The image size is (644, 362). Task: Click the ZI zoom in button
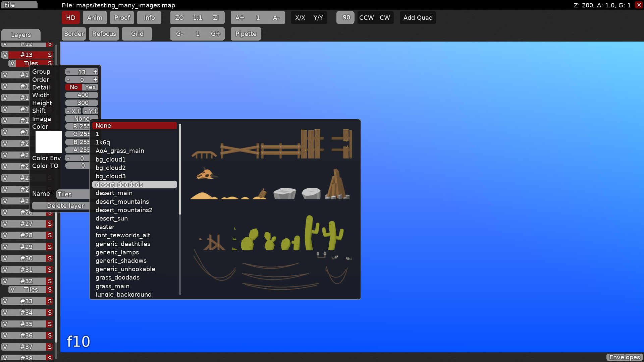click(x=216, y=18)
